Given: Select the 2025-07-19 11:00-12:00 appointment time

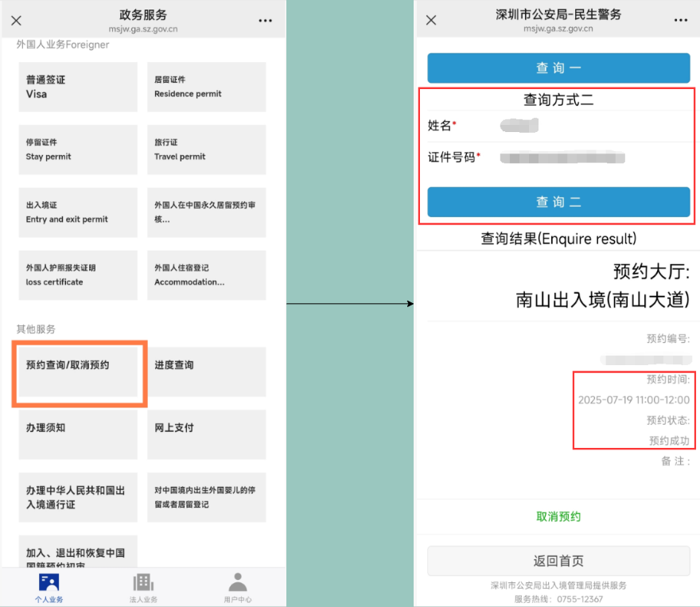Looking at the screenshot, I should tap(634, 400).
